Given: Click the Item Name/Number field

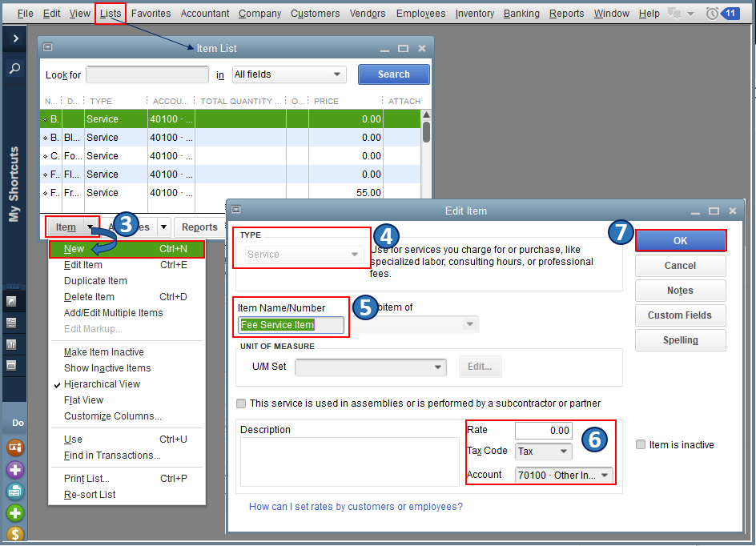Looking at the screenshot, I should [291, 325].
